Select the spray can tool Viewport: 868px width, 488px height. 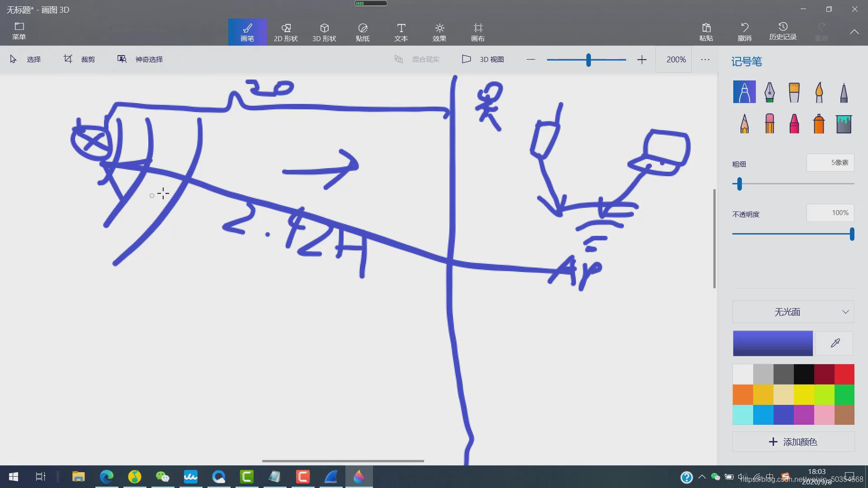click(x=819, y=123)
